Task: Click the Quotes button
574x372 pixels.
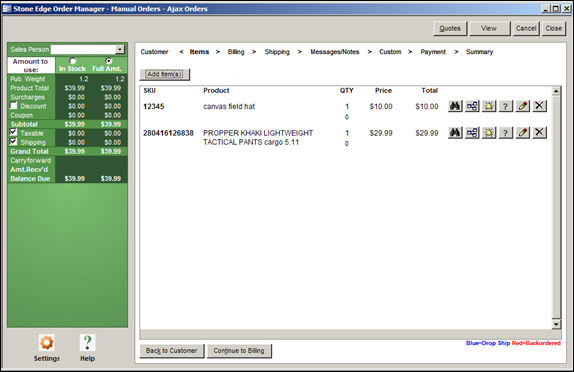Action: (450, 28)
